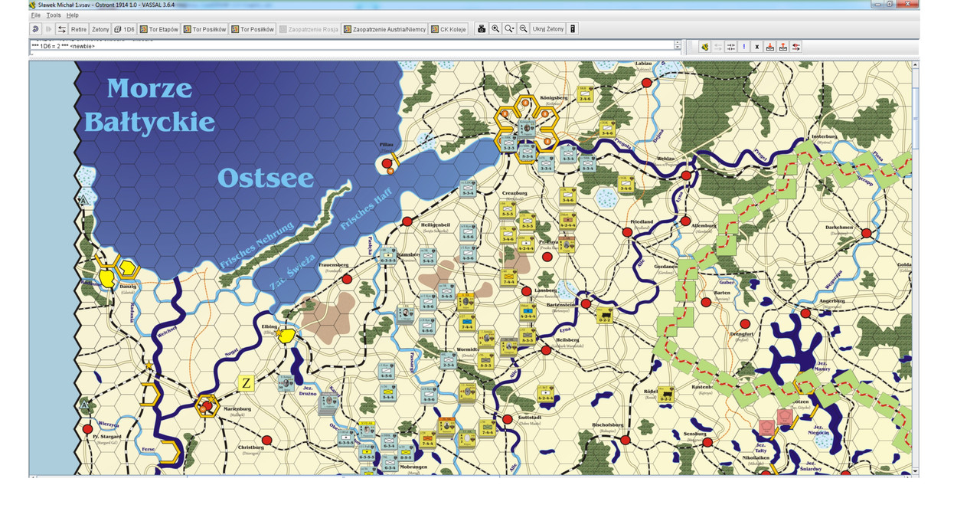Click the undo last move icon

pos(35,29)
